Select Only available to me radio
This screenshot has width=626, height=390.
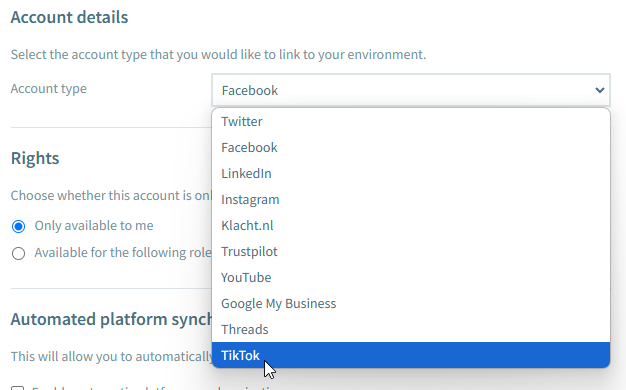coord(18,226)
